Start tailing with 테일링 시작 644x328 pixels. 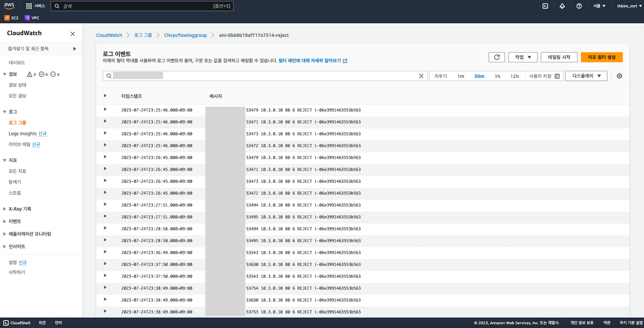click(559, 57)
